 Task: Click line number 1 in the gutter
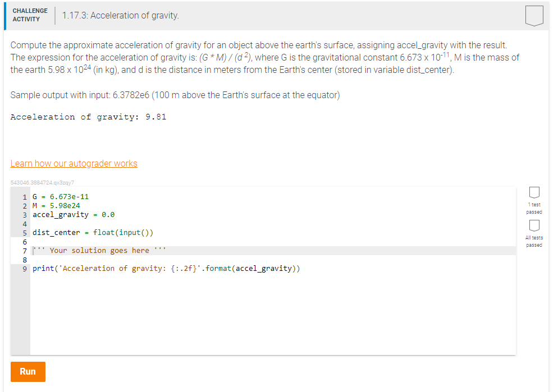click(24, 196)
